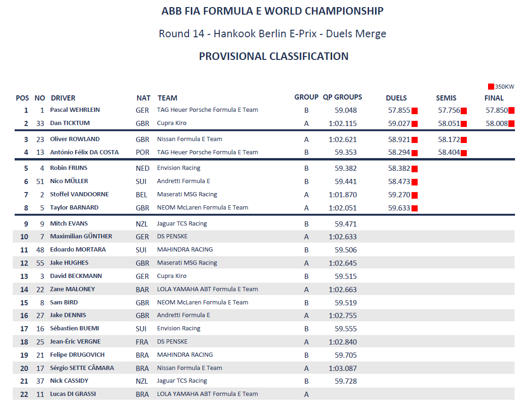Image resolution: width=532 pixels, height=412 pixels.
Task: Click red marker beside Ticktum's final 58.008
Action: pos(511,124)
